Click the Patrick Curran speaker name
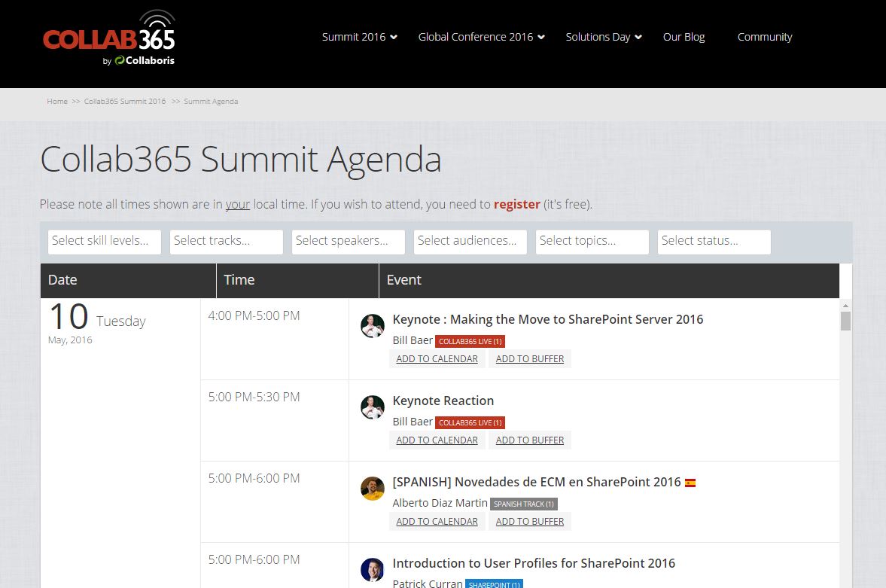The height and width of the screenshot is (588, 886). [x=427, y=583]
